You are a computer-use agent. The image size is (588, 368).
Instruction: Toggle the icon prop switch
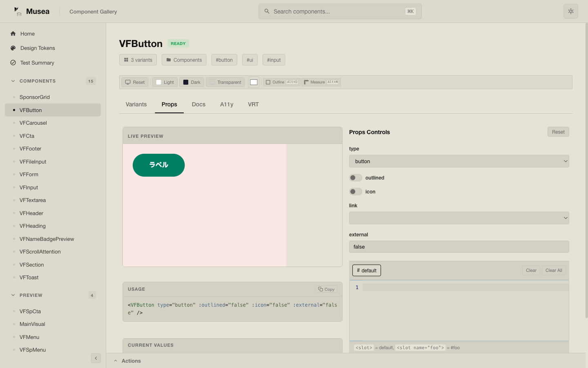pyautogui.click(x=355, y=192)
